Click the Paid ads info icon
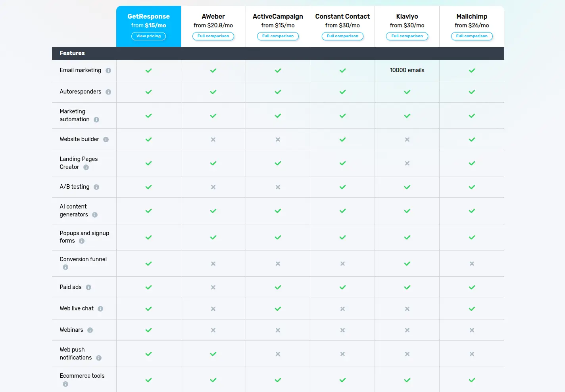565x392 pixels. coord(88,287)
